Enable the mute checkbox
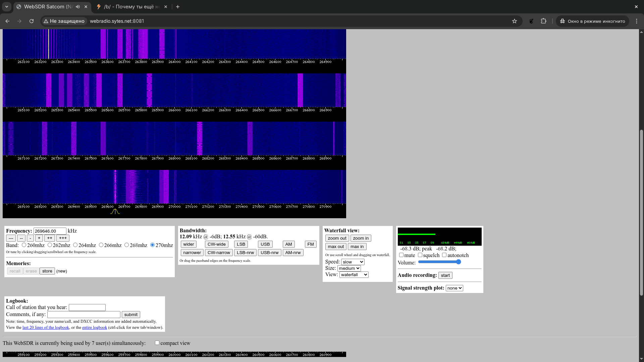The height and width of the screenshot is (362, 644). 401,255
